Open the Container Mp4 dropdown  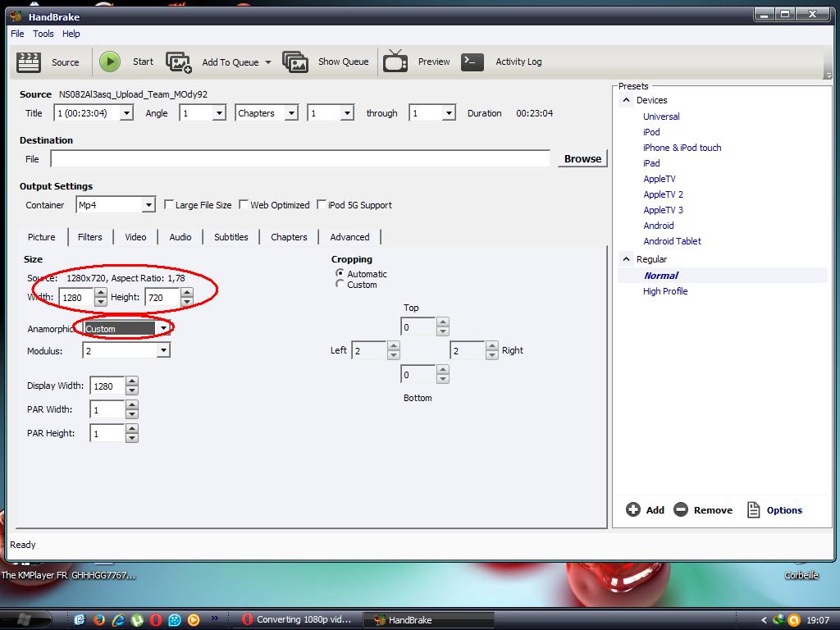pyautogui.click(x=148, y=204)
